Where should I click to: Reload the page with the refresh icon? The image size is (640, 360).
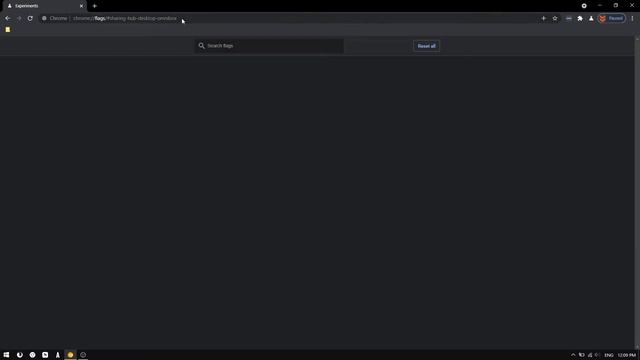(30, 18)
